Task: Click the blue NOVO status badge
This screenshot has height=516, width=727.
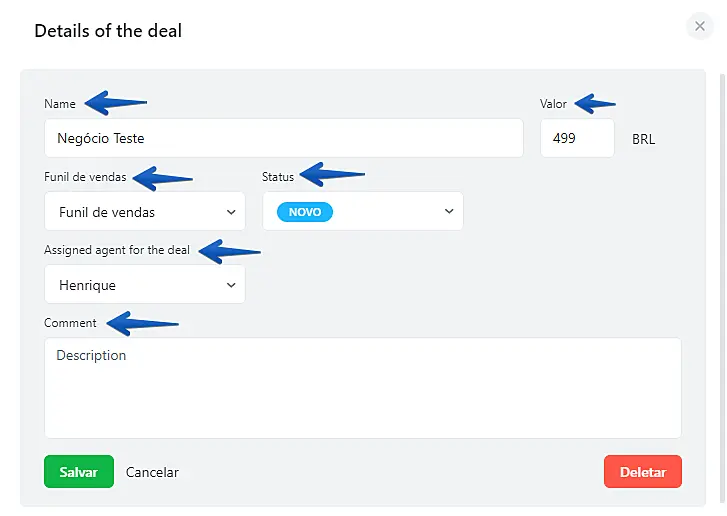Action: tap(305, 212)
